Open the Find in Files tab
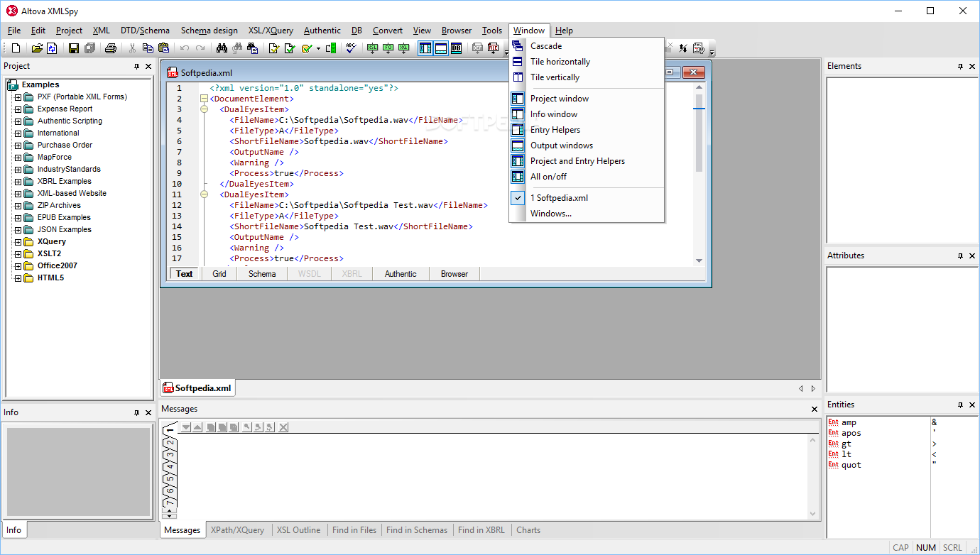980x555 pixels. [354, 530]
